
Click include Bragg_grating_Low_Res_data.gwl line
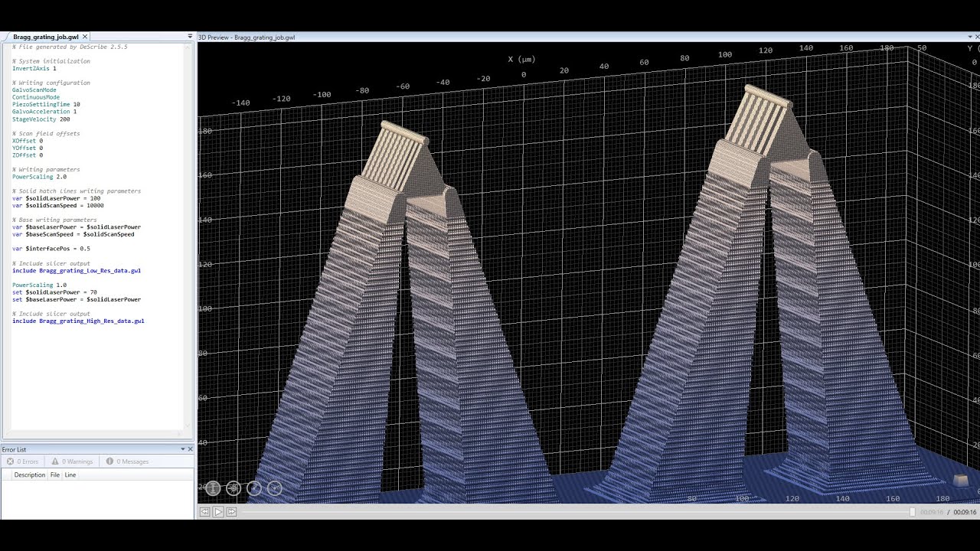coord(77,271)
